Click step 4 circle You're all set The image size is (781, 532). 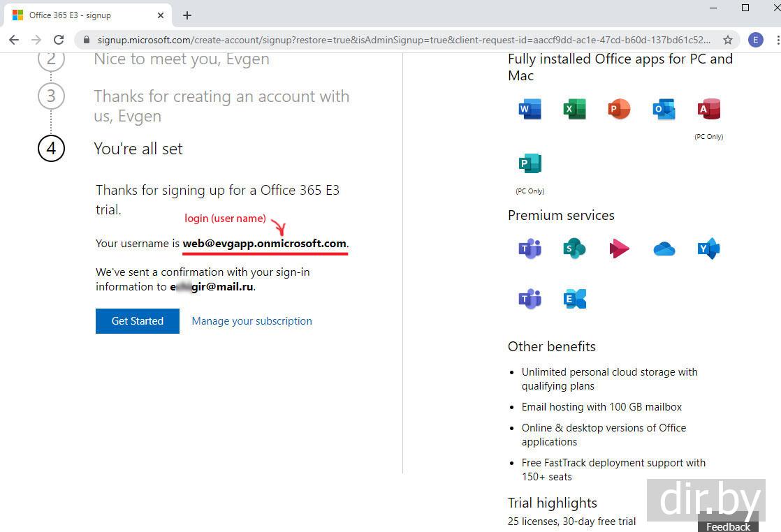(x=51, y=148)
